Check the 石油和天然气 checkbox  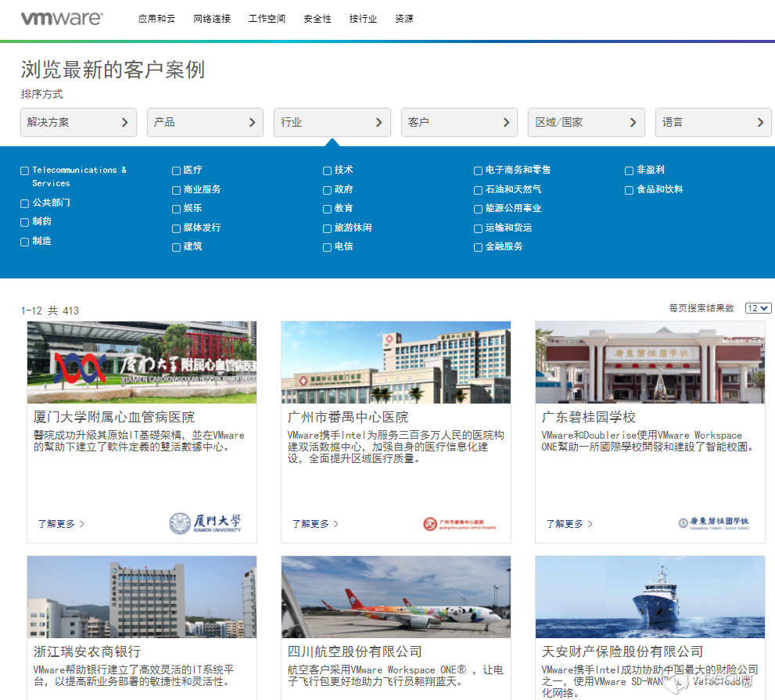[478, 190]
